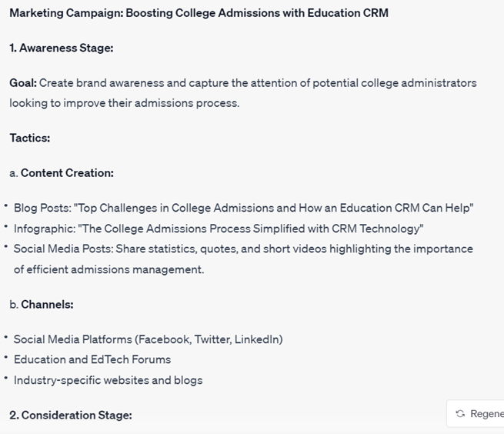This screenshot has width=504, height=434.
Task: Click the Social Media Platforms bullet item
Action: tap(148, 339)
